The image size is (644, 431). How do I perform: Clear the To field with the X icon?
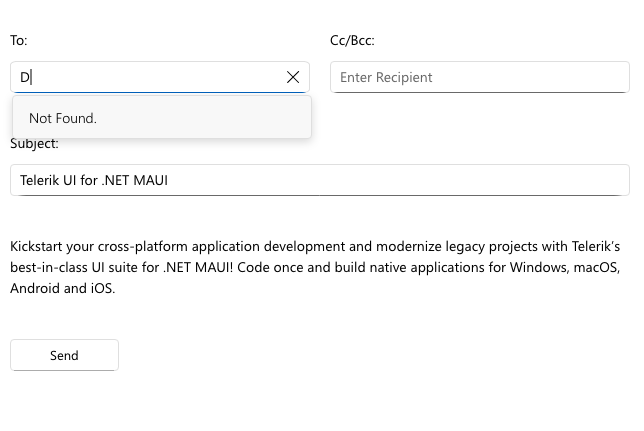[x=293, y=77]
